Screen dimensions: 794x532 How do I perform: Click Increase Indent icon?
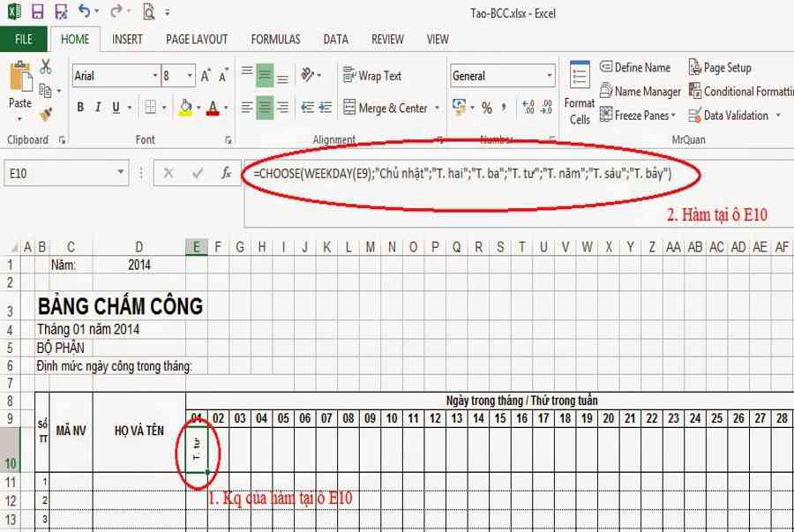pyautogui.click(x=325, y=108)
